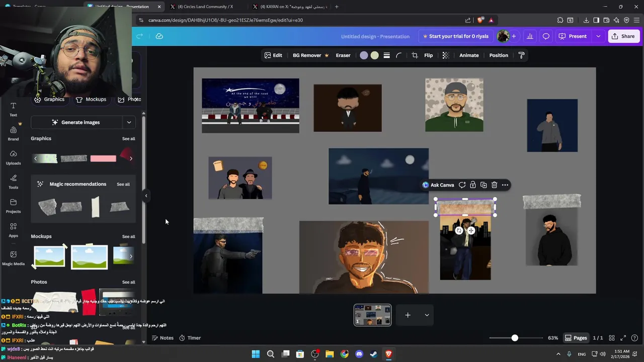644x362 pixels.
Task: Open the Position panel
Action: click(499, 55)
